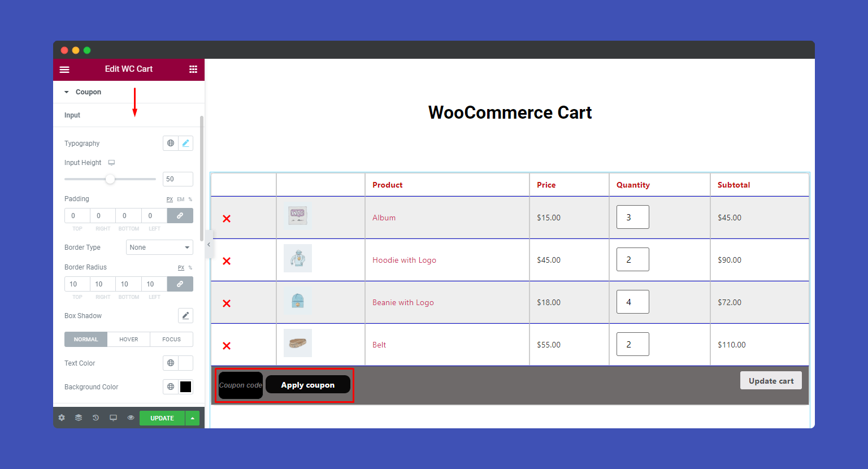Preview changes with the eye icon

(x=131, y=418)
